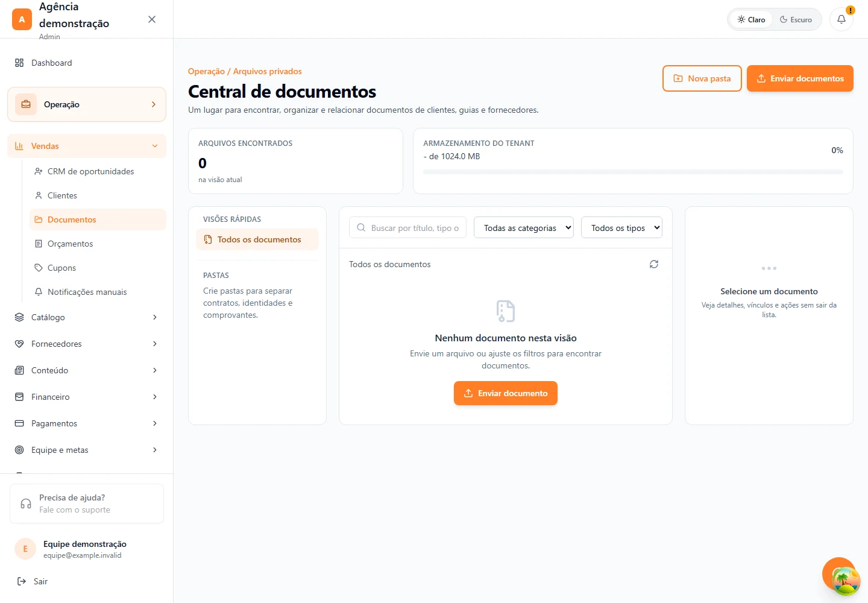Click the Operação breadcrumb link
This screenshot has height=603, width=868.
click(x=206, y=71)
